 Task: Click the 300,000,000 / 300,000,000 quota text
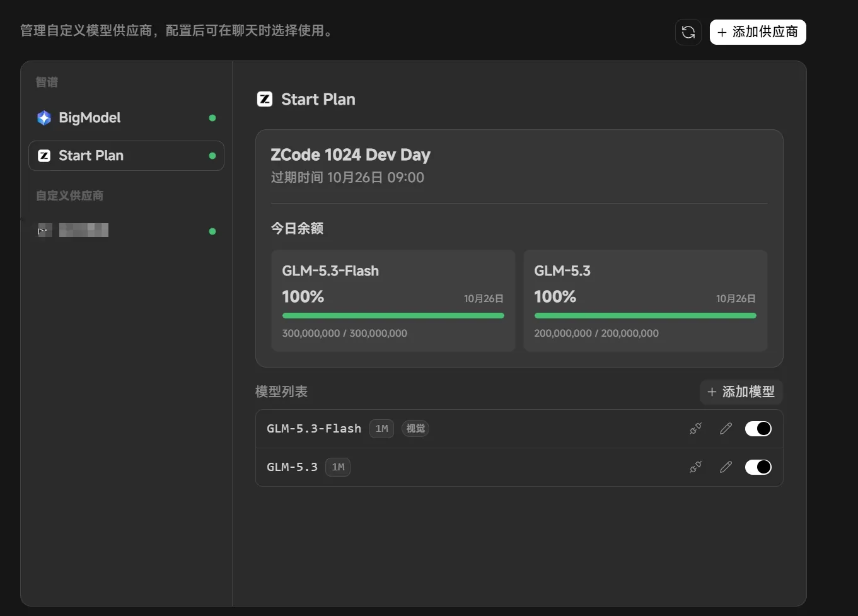click(x=344, y=334)
